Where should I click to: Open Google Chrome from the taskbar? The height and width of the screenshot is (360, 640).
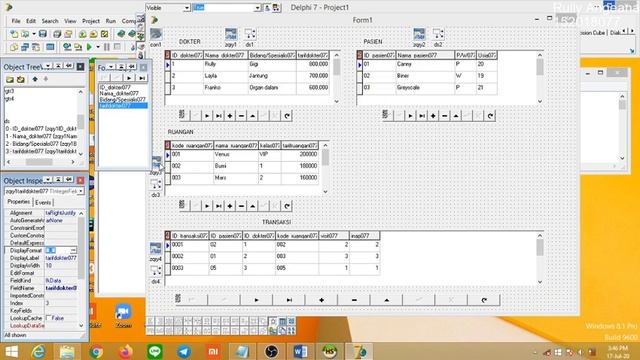[96, 351]
